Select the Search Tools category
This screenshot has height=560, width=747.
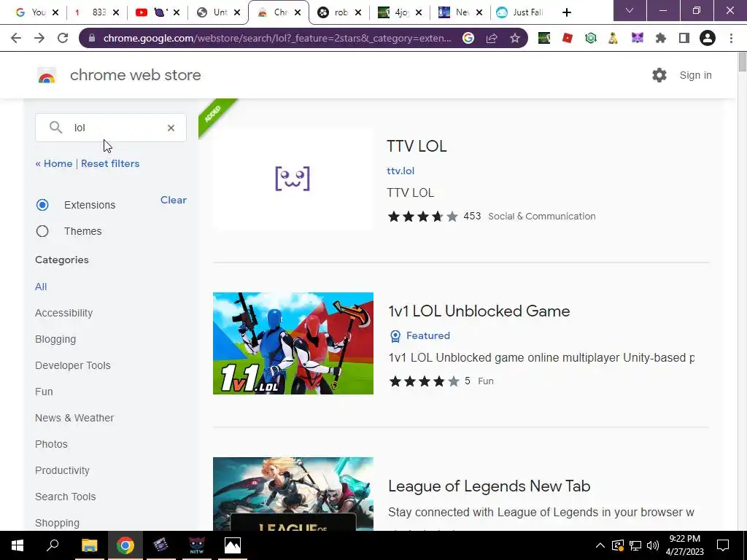(x=65, y=496)
